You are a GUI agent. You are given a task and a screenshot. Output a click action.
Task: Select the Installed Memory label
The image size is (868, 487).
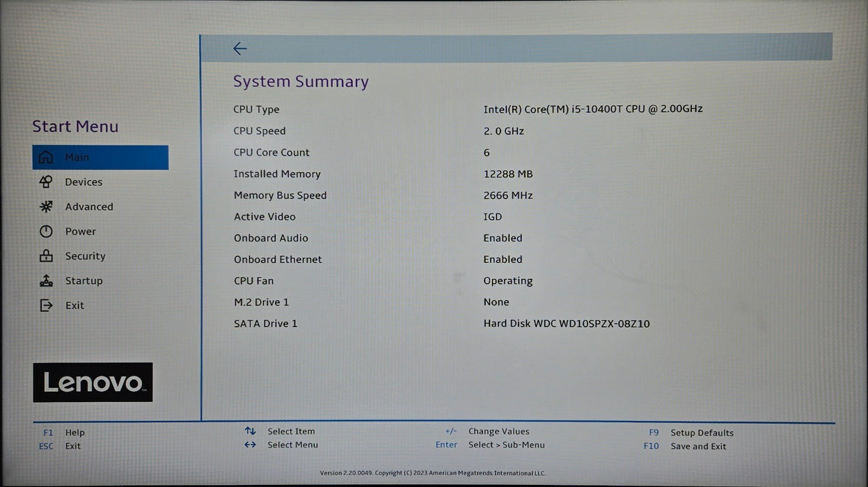(x=277, y=174)
